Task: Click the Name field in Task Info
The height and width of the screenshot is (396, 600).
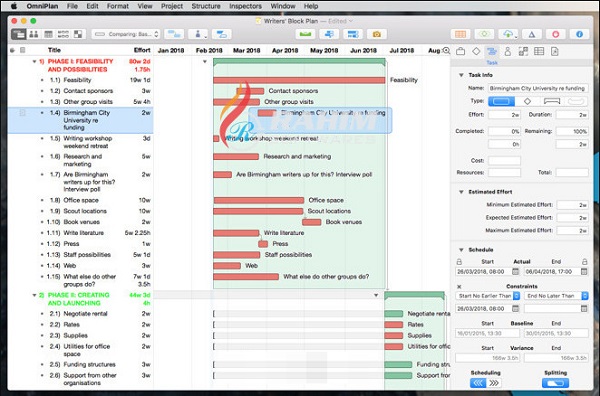Action: pos(538,88)
